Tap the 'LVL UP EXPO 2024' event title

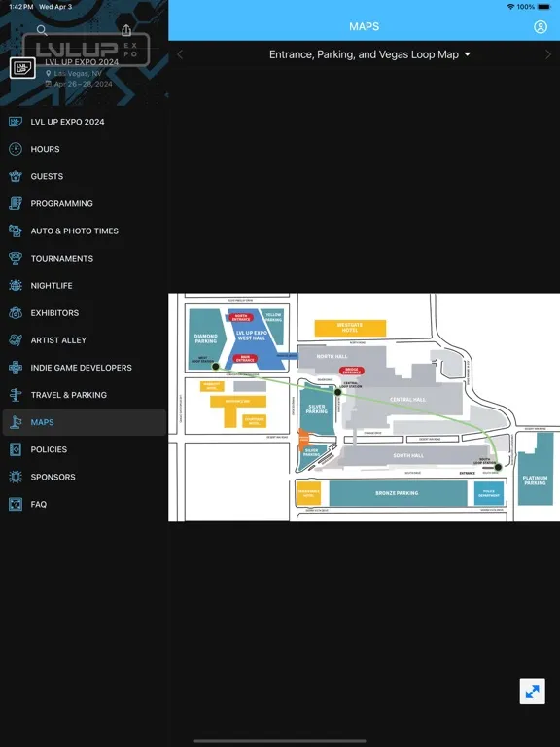[82, 62]
